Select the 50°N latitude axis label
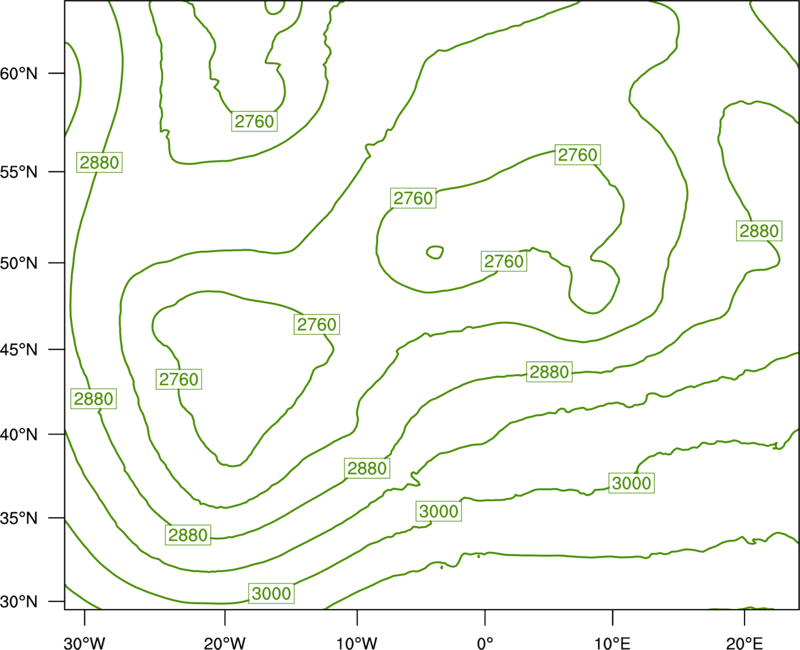 (19, 263)
